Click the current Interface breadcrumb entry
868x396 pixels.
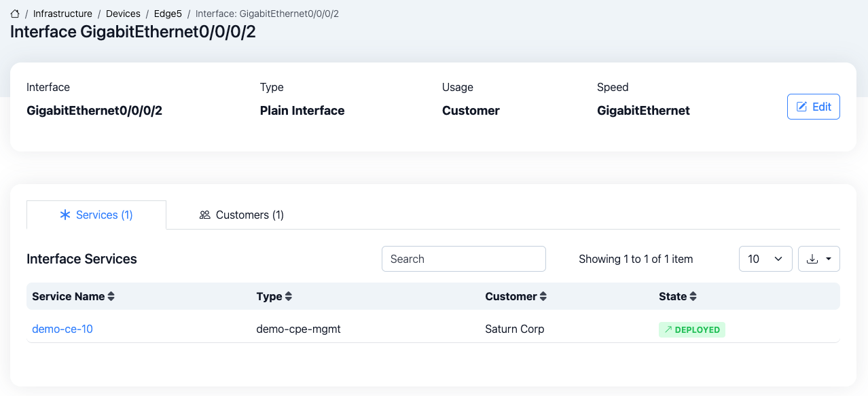[267, 14]
